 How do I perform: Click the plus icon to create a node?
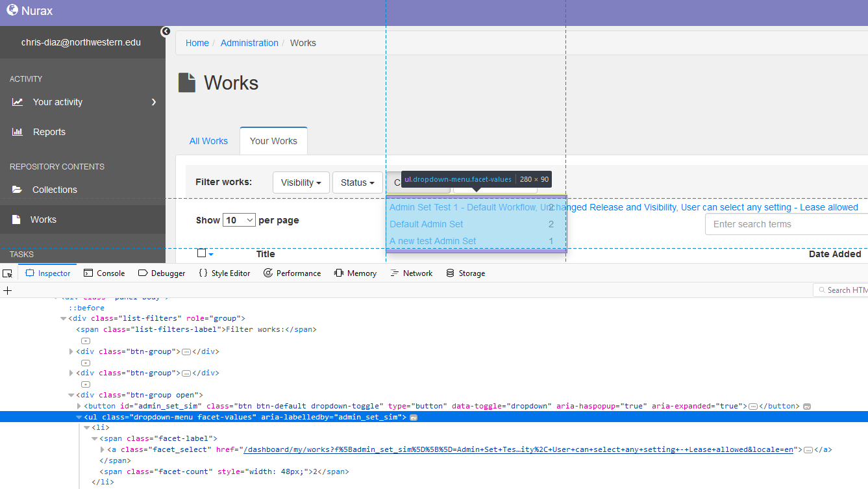click(x=8, y=290)
